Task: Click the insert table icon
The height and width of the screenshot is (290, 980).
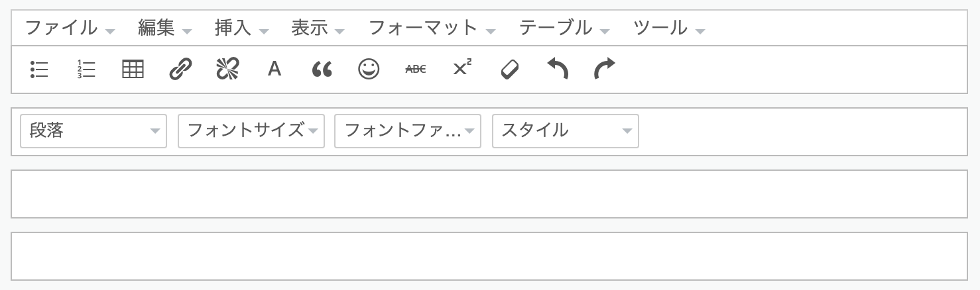Action: [133, 69]
